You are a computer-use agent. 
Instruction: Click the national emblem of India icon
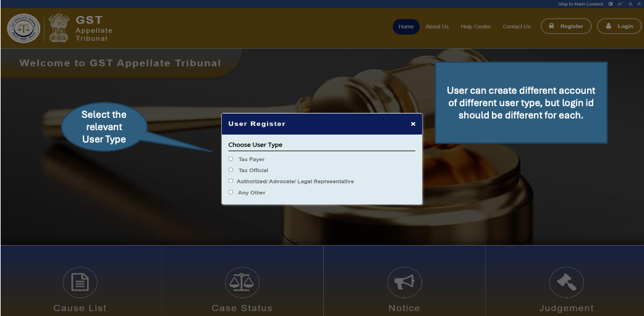[59, 28]
